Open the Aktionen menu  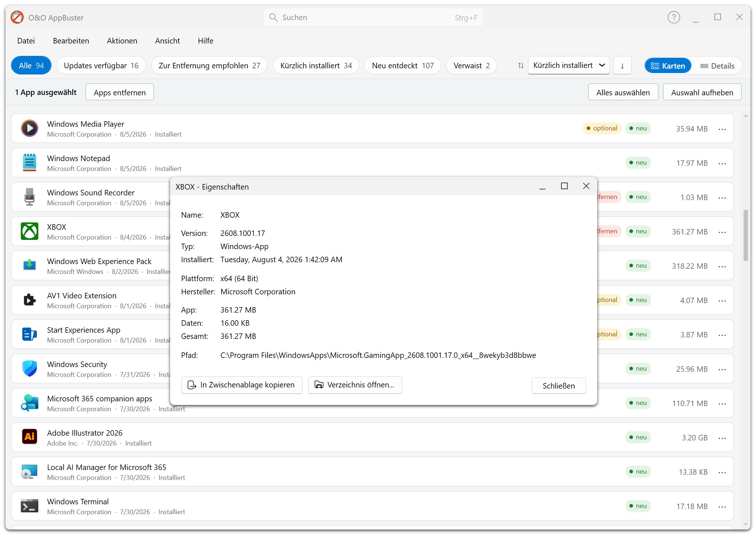(122, 41)
